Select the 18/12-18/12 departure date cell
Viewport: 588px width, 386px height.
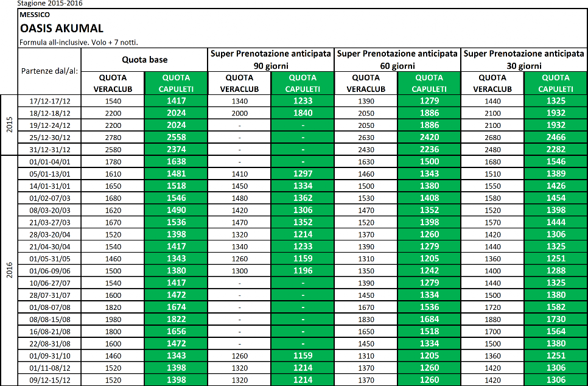(x=49, y=113)
